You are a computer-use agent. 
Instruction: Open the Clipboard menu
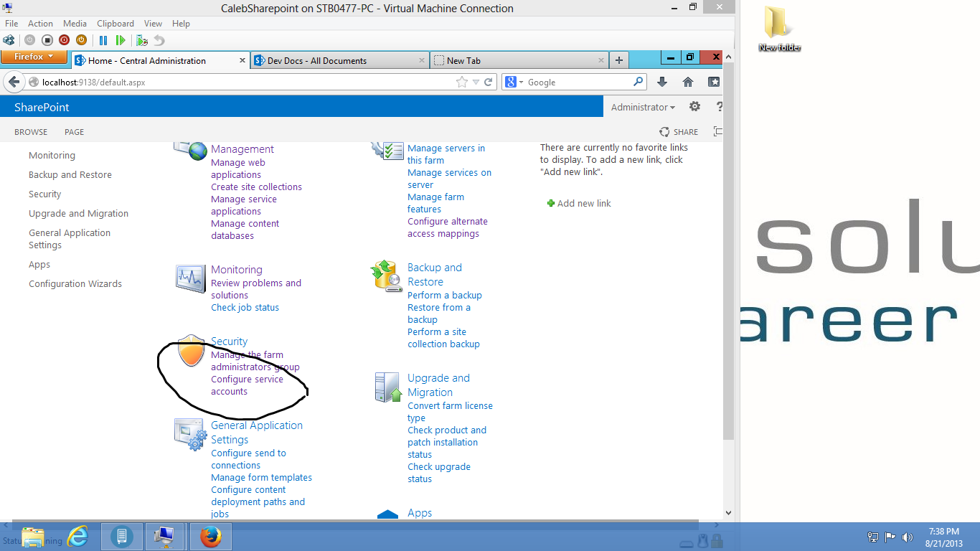click(x=115, y=24)
